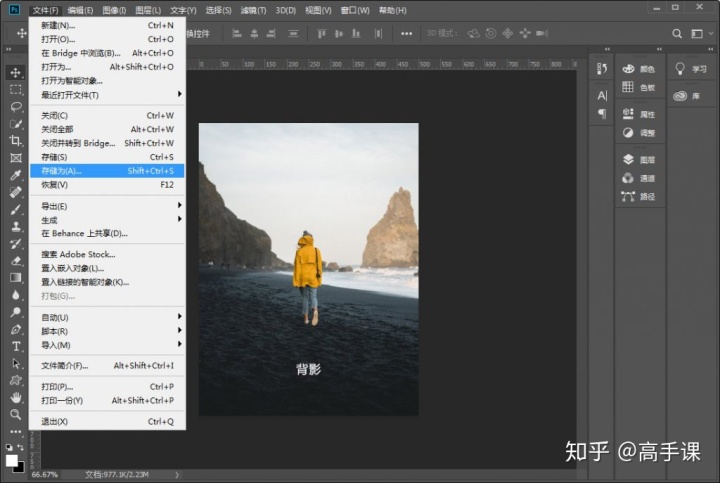Screen dimensions: 720x483
Task: Select the Custom Shape tool
Action: (x=16, y=380)
